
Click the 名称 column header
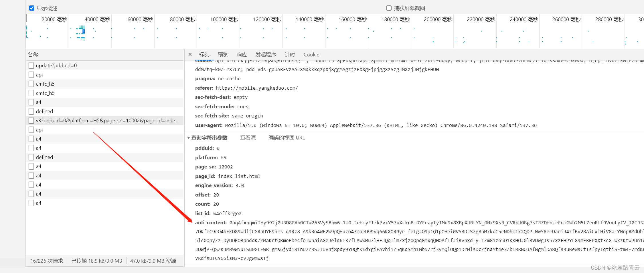(105, 55)
